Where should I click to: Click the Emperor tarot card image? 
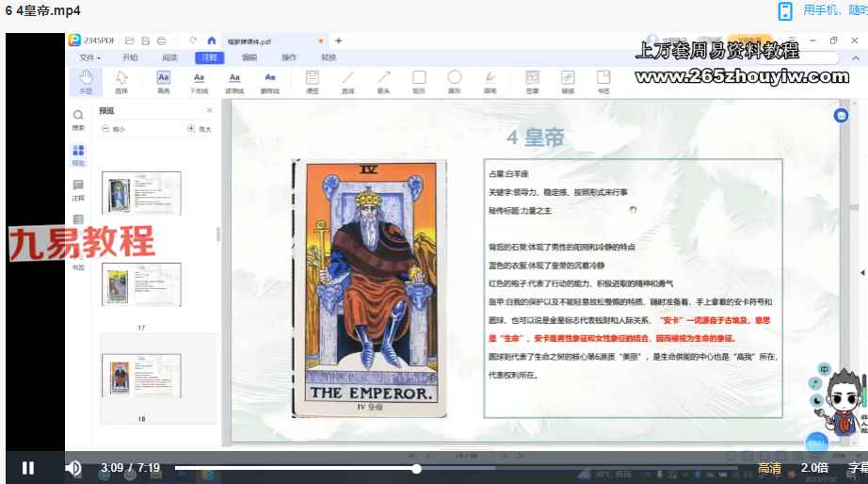click(x=369, y=288)
